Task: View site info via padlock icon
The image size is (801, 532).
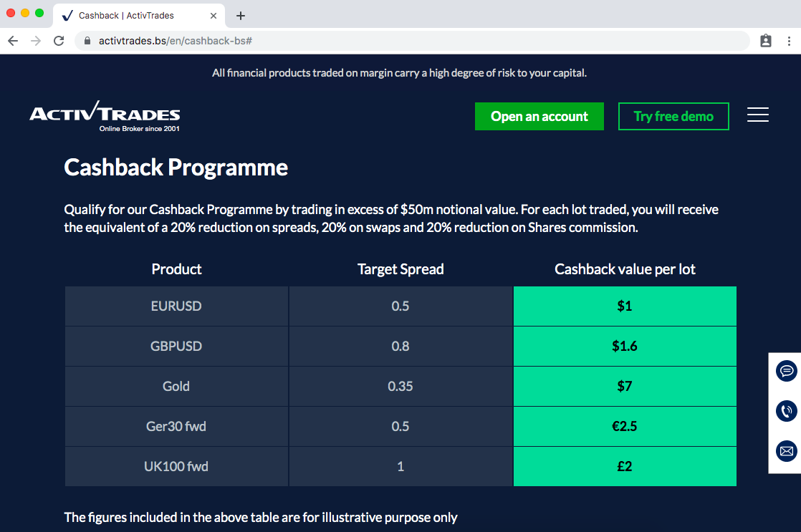Action: pos(87,41)
